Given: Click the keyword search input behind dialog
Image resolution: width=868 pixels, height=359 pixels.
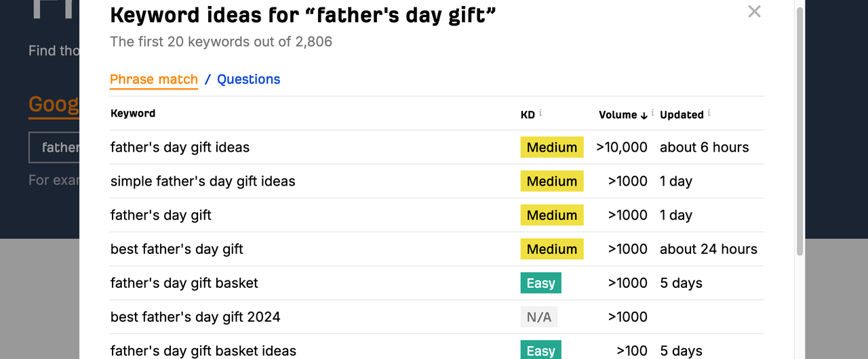Looking at the screenshot, I should coord(54,148).
